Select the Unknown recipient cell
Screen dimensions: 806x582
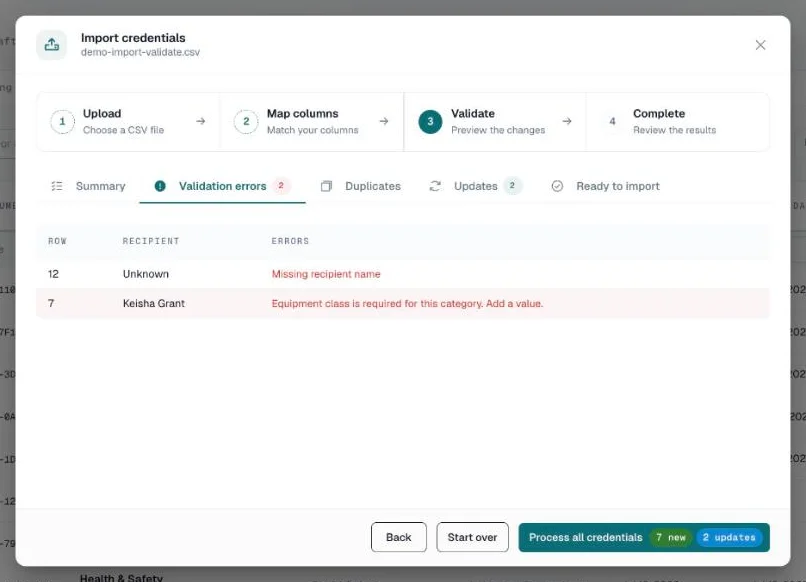[x=145, y=274]
